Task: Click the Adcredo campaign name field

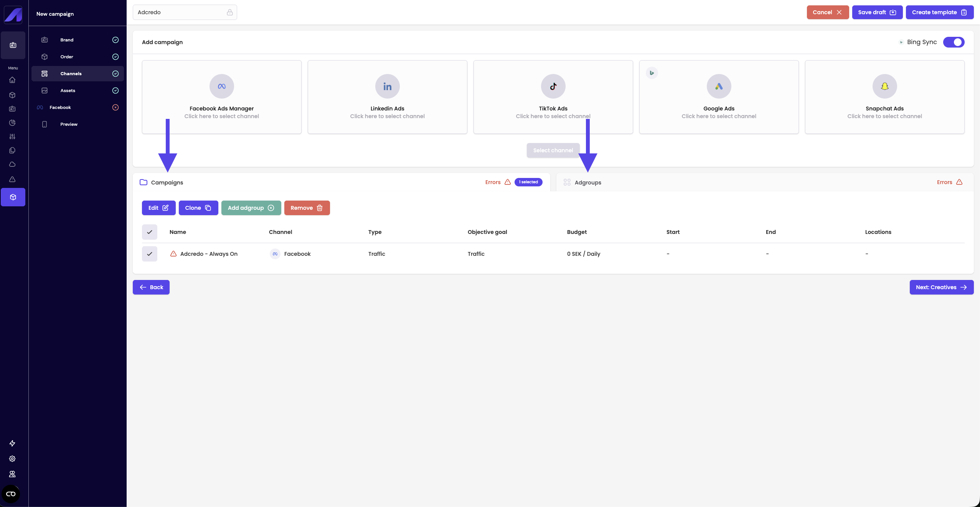Action: pyautogui.click(x=180, y=12)
